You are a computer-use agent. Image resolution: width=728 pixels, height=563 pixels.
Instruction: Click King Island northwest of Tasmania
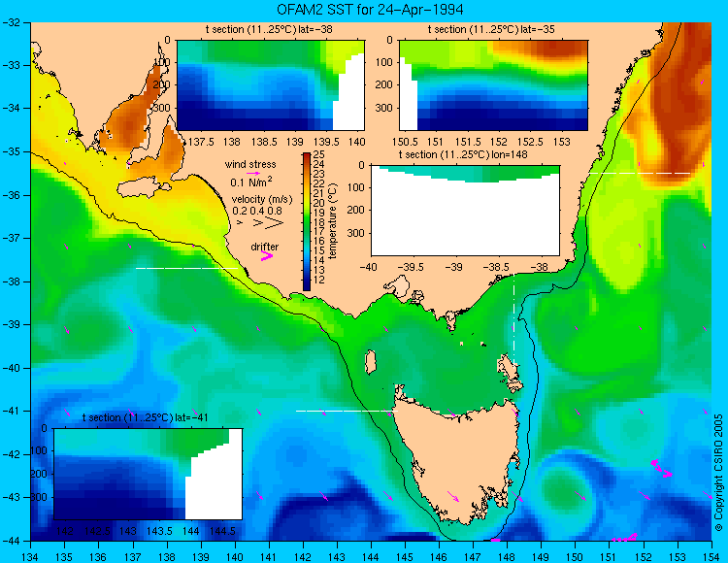370,362
